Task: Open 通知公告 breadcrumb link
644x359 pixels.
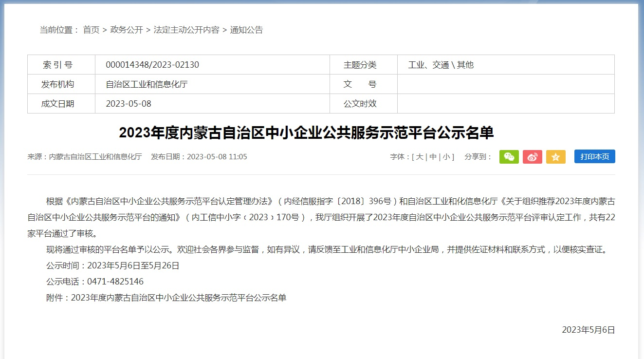Action: [246, 30]
